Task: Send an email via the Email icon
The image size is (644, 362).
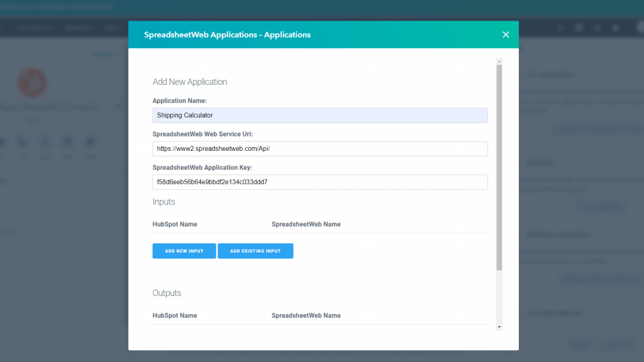Action: (23, 142)
